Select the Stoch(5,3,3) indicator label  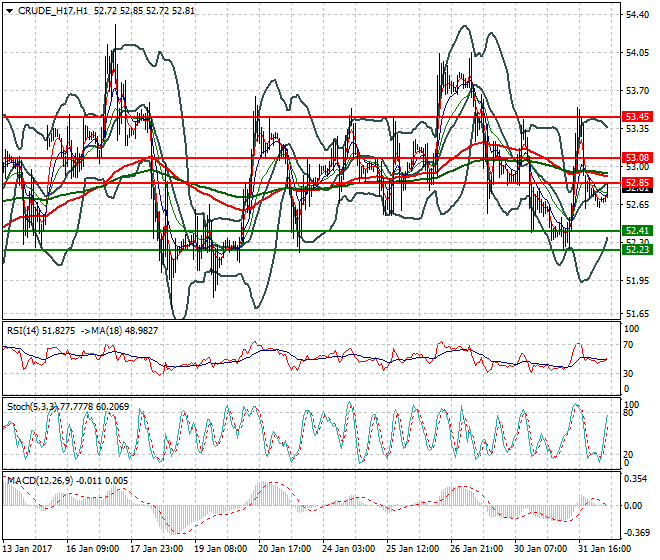[32, 407]
